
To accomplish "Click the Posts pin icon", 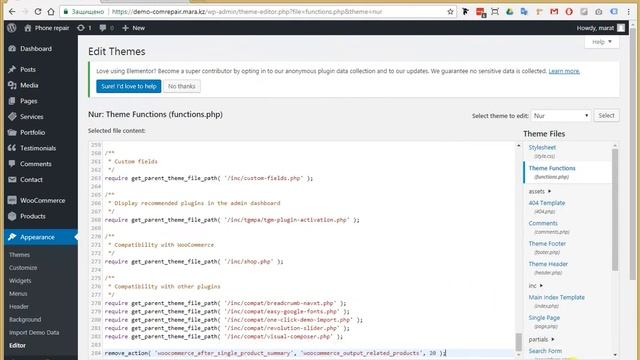I will coord(12,69).
